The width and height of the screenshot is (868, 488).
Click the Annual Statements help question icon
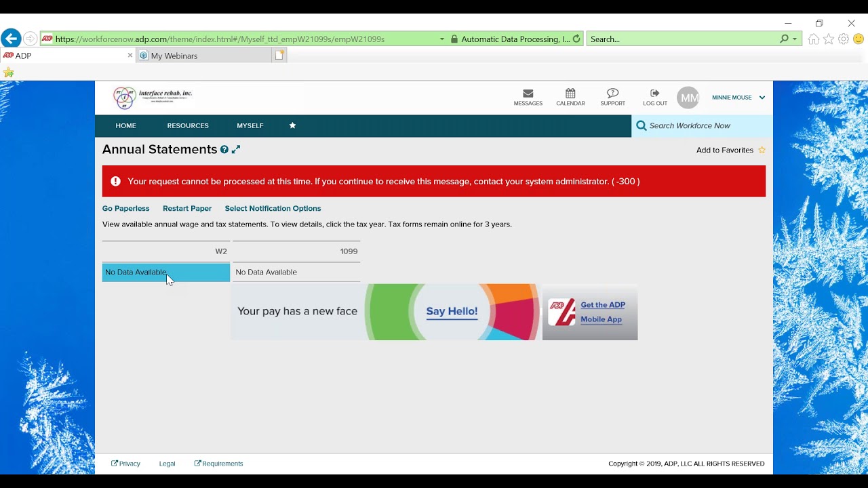(x=224, y=150)
